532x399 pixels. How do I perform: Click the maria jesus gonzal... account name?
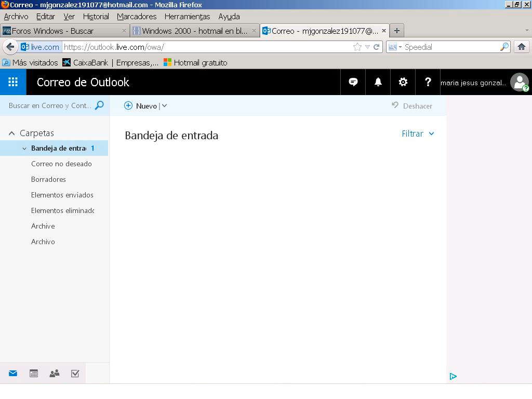pos(473,83)
